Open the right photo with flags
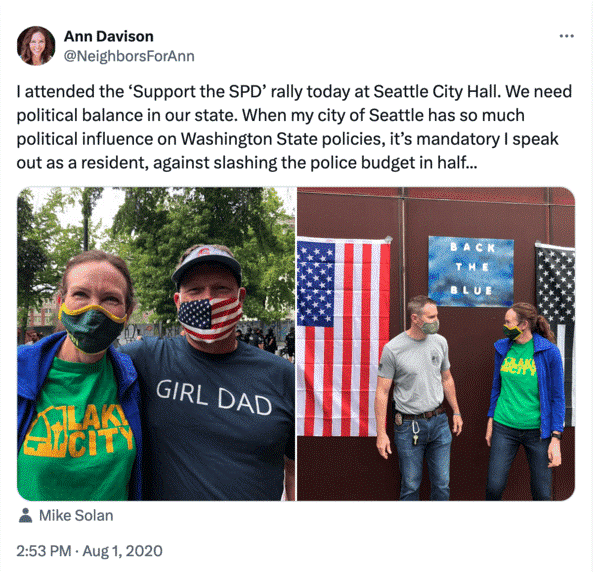Screen dimensions: 600x572 pos(436,344)
